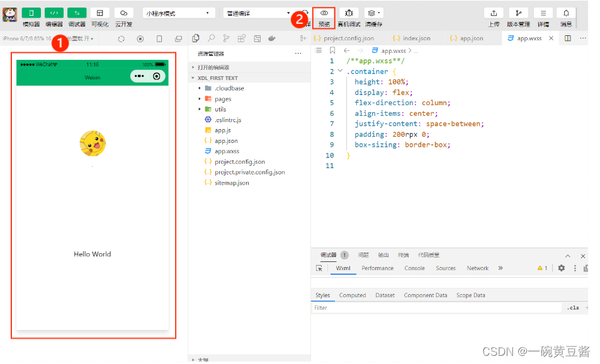The width and height of the screenshot is (600, 364).
Task: Open 版本管理 version control
Action: (x=519, y=13)
